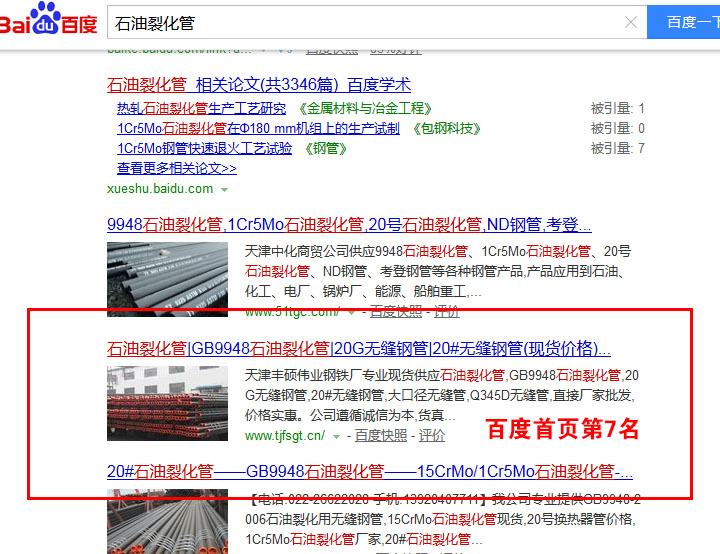Click the search field containing 石油裂化管
The width and height of the screenshot is (720, 554).
[x=360, y=22]
